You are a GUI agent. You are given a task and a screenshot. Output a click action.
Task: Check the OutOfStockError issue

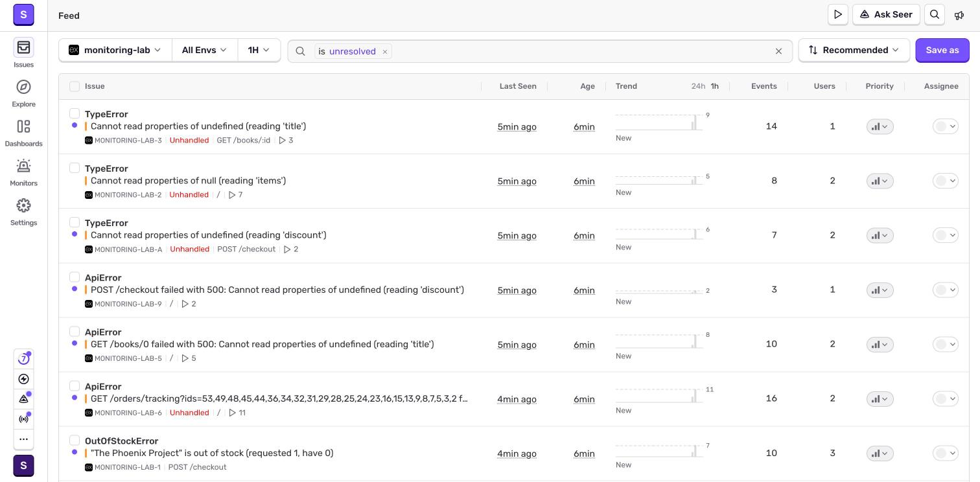75,440
